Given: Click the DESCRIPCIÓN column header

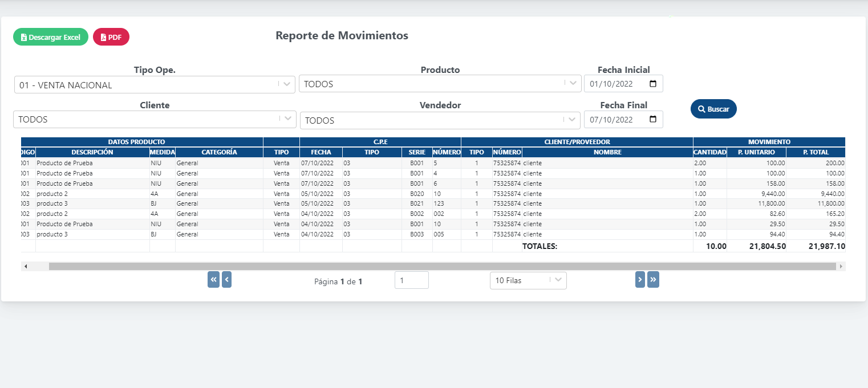Looking at the screenshot, I should pyautogui.click(x=92, y=153).
